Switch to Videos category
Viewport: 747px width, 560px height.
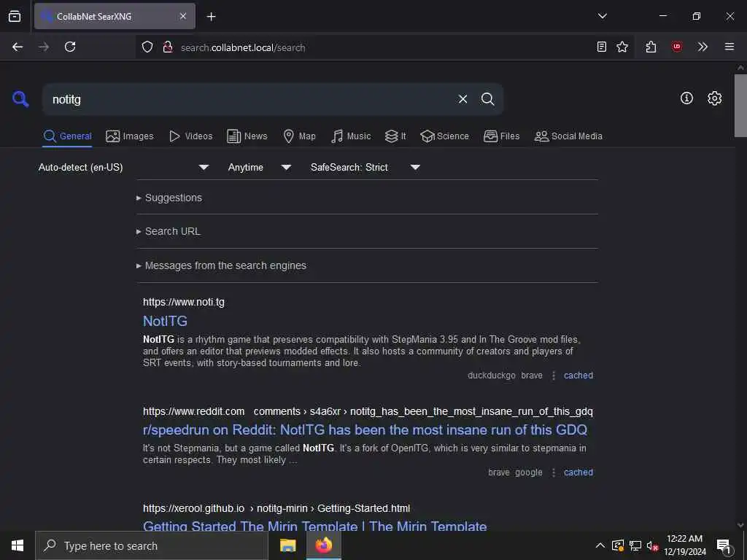(x=190, y=136)
